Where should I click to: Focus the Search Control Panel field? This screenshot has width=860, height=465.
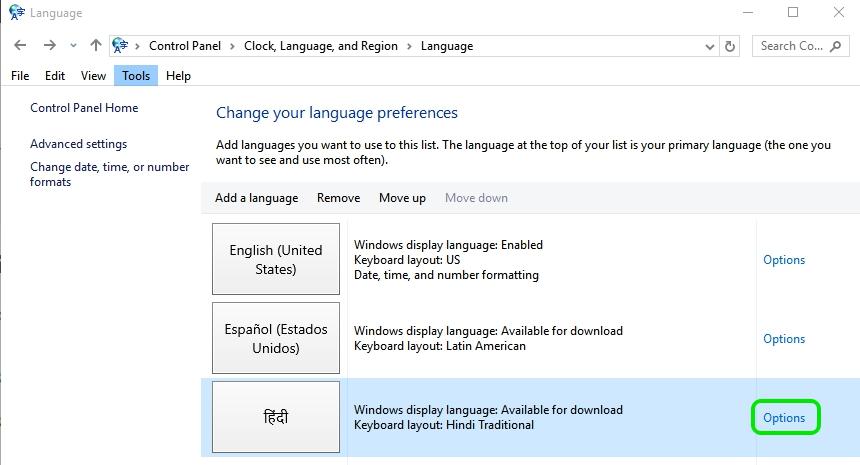[800, 46]
